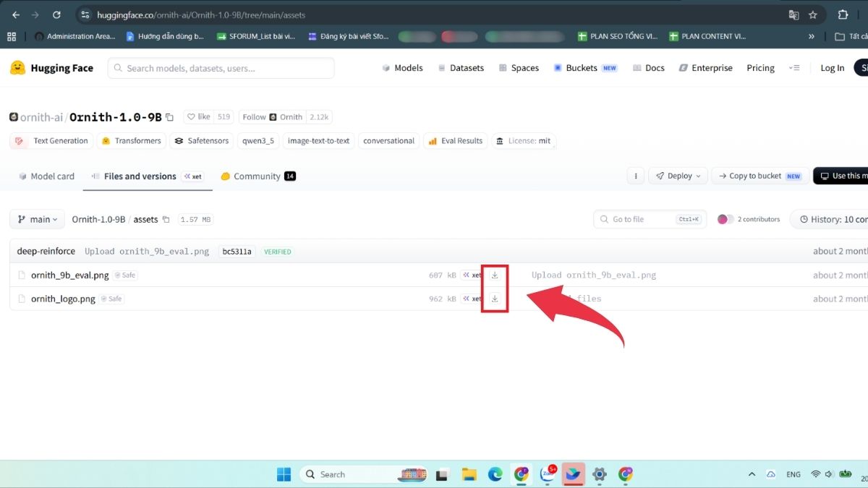Image resolution: width=868 pixels, height=488 pixels.
Task: Click the Go to file search box
Action: click(x=649, y=219)
